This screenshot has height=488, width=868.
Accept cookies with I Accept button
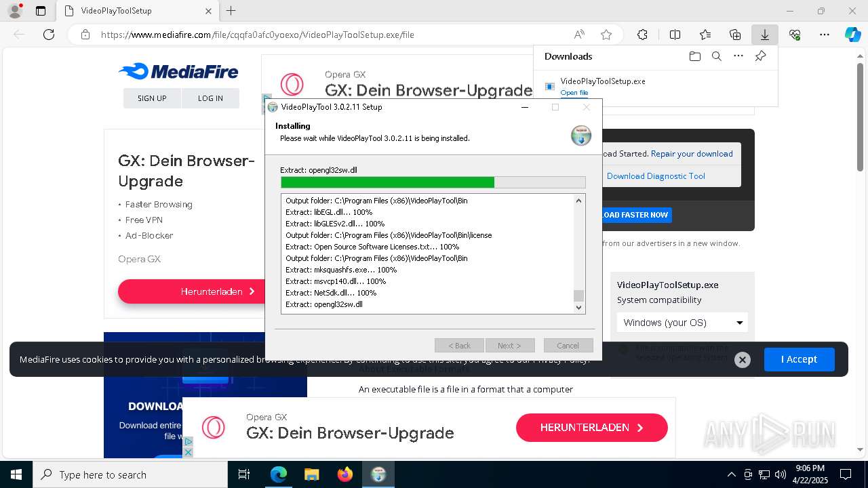[799, 359]
